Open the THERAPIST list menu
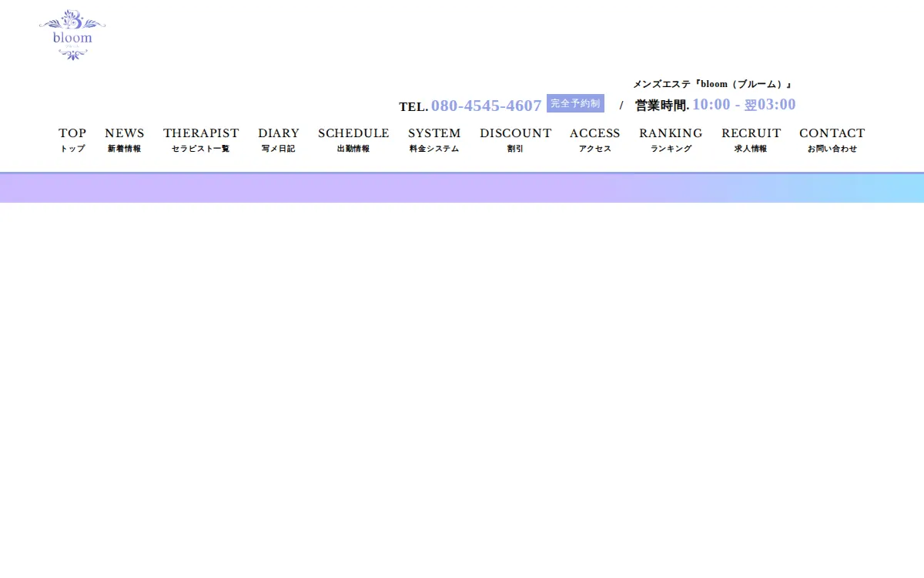 point(201,139)
